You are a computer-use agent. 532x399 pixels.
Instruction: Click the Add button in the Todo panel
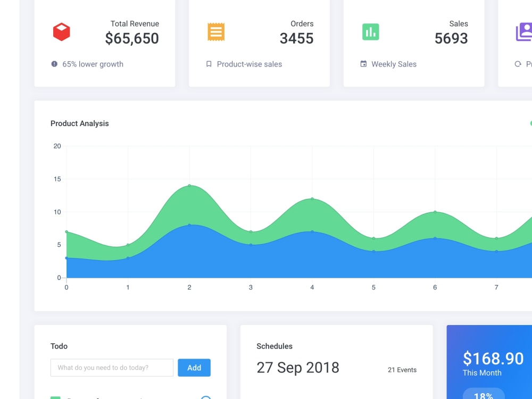coord(194,368)
